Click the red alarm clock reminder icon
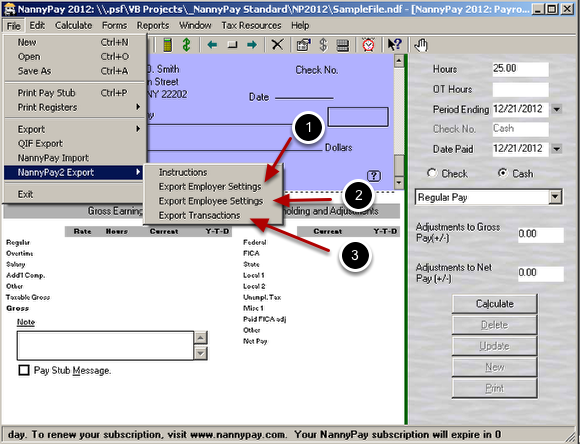This screenshot has width=580, height=444. tap(368, 45)
